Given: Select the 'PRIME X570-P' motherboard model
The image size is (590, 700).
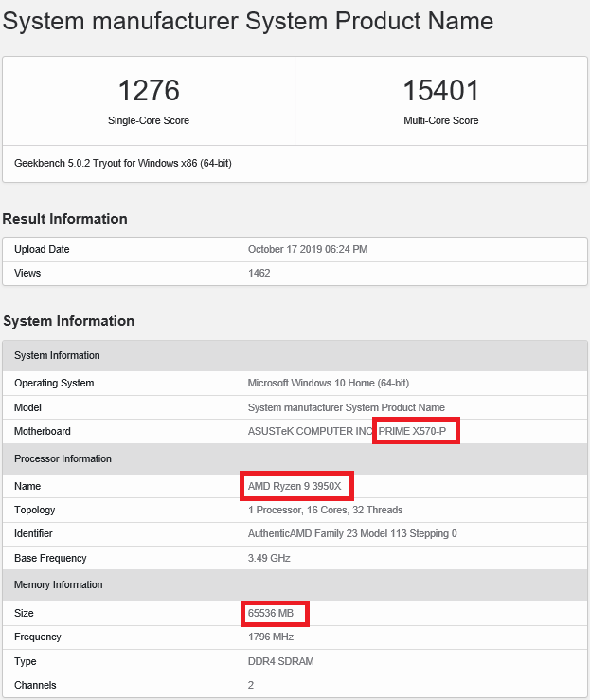Looking at the screenshot, I should click(412, 431).
